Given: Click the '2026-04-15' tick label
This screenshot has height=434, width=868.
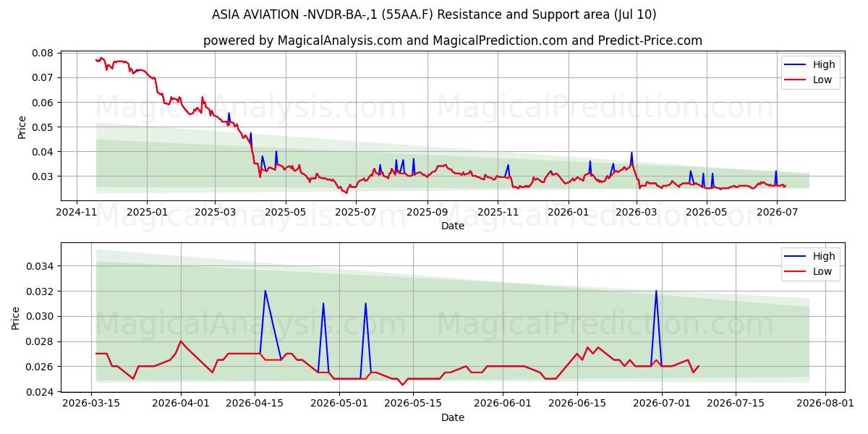Looking at the screenshot, I should point(255,404).
